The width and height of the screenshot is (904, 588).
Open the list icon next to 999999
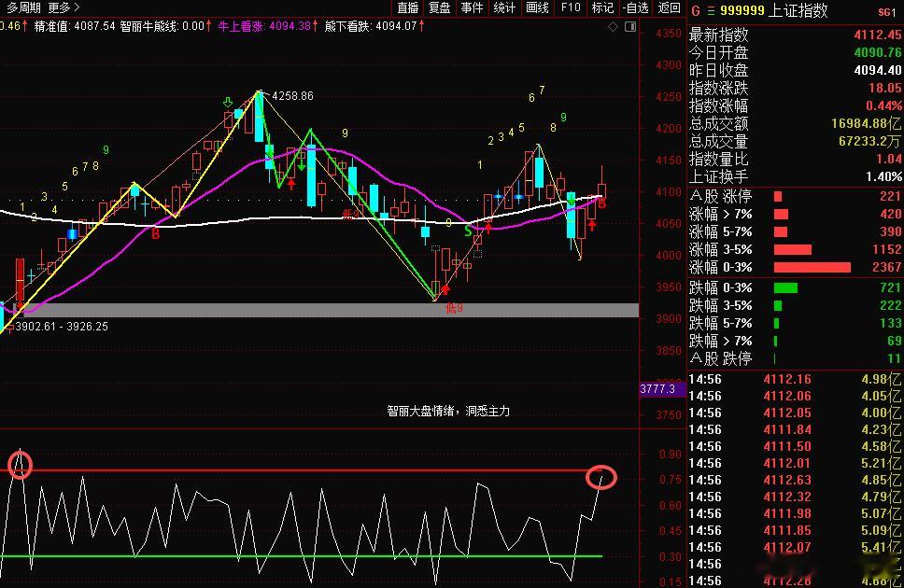(711, 10)
